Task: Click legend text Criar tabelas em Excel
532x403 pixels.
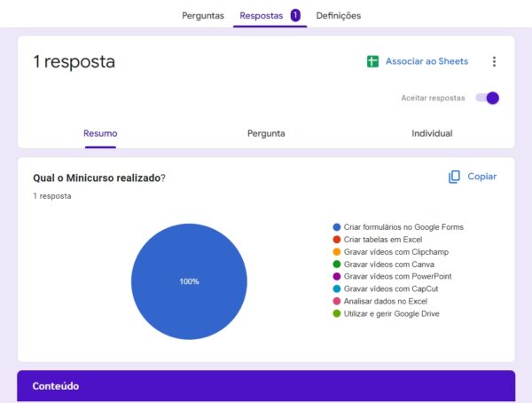Action: (383, 240)
